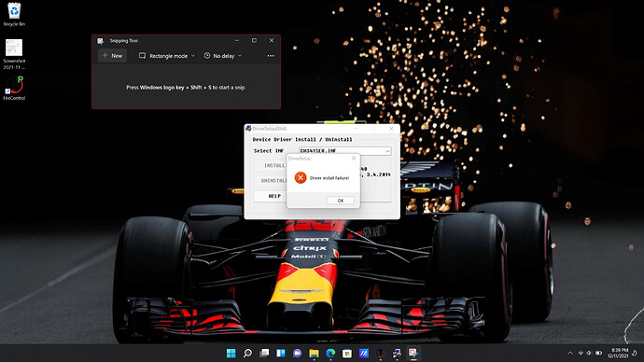The image size is (644, 362).
Task: Open taskbar Search
Action: [x=247, y=354]
